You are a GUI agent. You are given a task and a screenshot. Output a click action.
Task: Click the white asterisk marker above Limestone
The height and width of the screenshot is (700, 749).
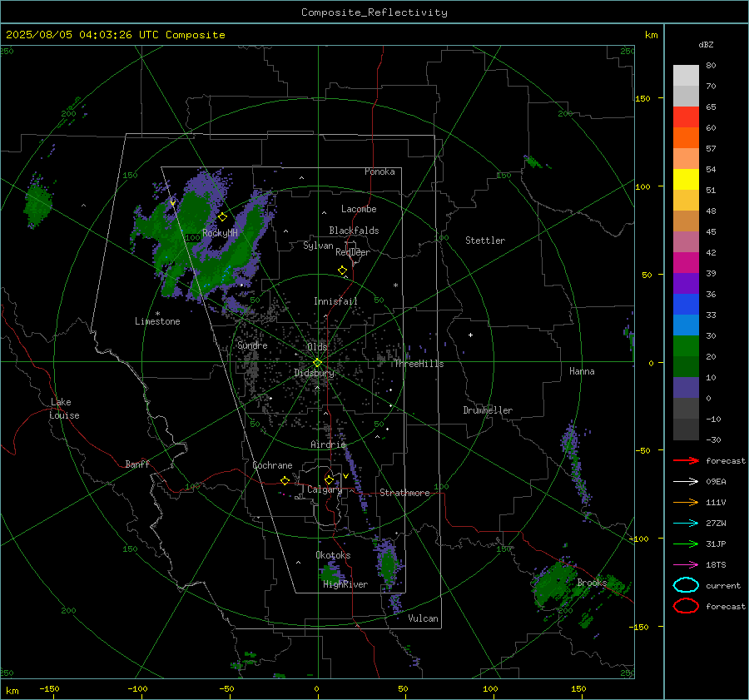157,314
